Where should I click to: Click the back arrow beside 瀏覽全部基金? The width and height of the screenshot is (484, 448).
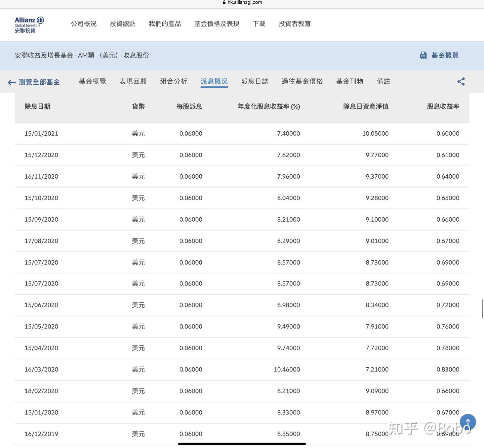12,82
